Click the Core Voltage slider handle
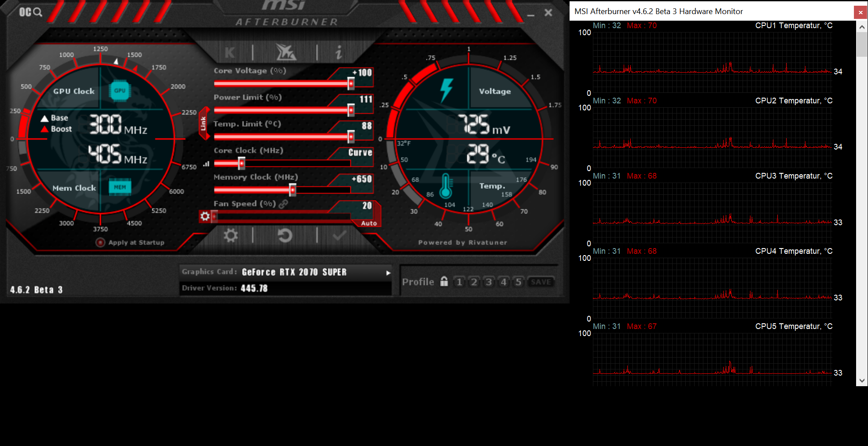The image size is (868, 446). point(351,83)
